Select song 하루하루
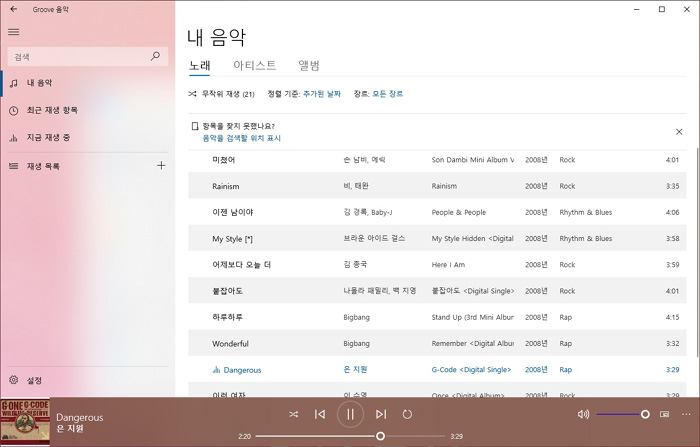Screen dimensions: 700x447 (x=227, y=317)
